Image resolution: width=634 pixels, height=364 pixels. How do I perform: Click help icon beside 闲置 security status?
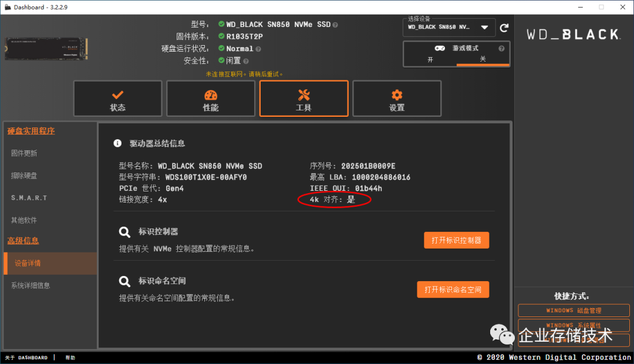[x=246, y=61]
